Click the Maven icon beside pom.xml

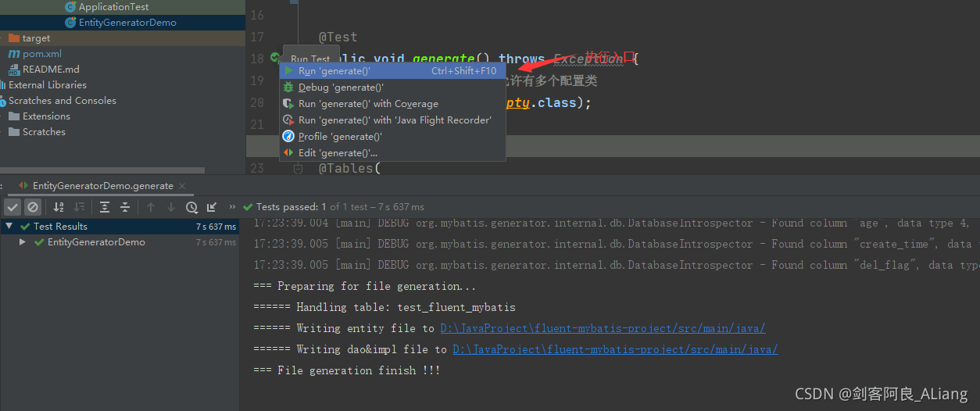[14, 54]
